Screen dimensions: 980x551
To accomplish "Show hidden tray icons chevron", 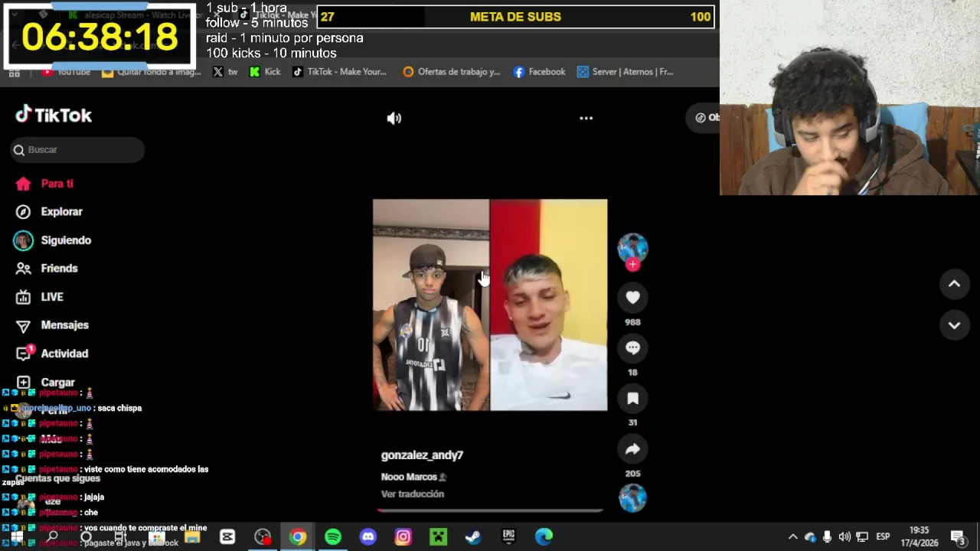I will [792, 537].
